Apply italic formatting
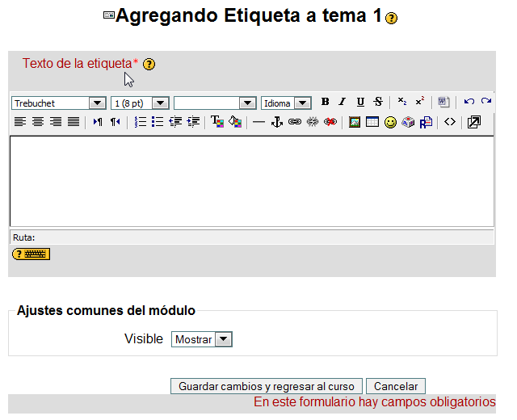This screenshot has height=420, width=517. click(x=342, y=102)
